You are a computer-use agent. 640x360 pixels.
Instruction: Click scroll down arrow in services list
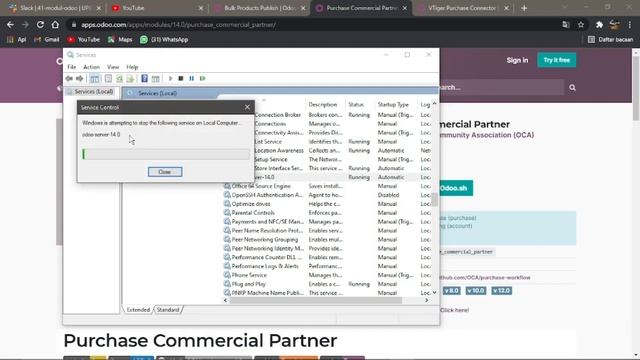(434, 292)
